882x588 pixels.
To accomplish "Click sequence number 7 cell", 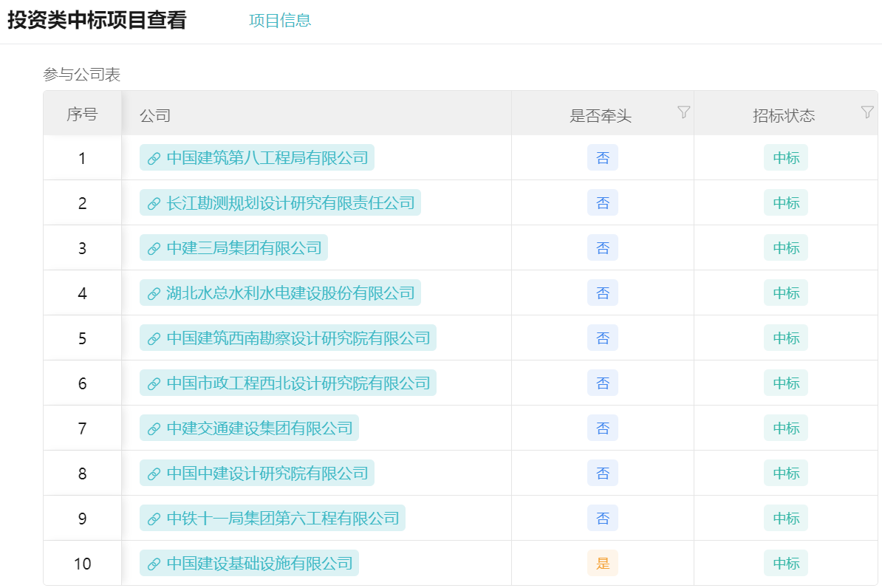I will pos(82,428).
